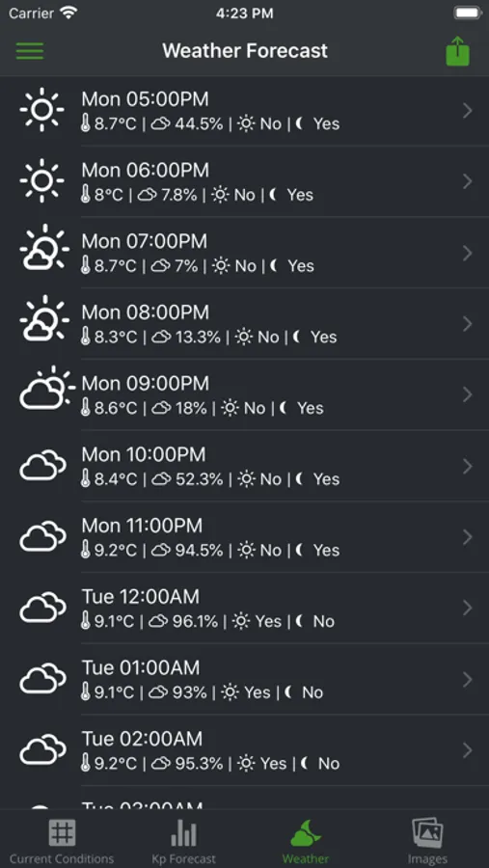This screenshot has width=489, height=868.
Task: Open the green hamburger menu
Action: 29,51
